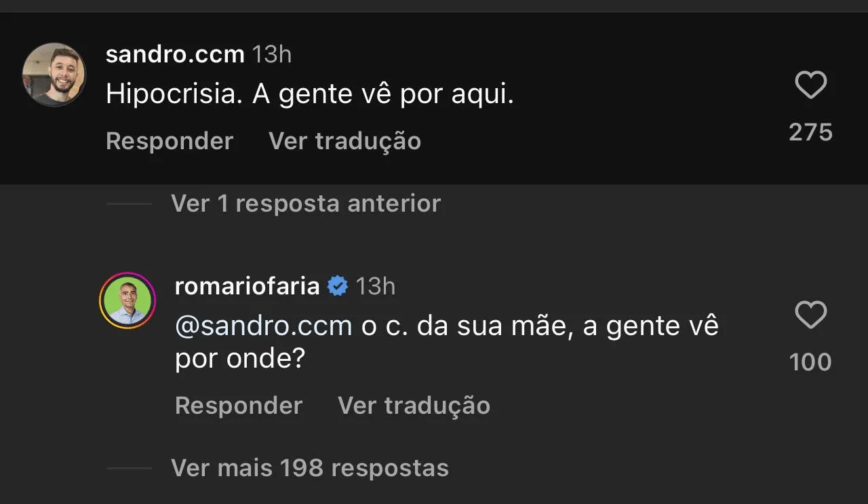868x504 pixels.
Task: Expand Ver mais 198 respostas
Action: click(310, 468)
